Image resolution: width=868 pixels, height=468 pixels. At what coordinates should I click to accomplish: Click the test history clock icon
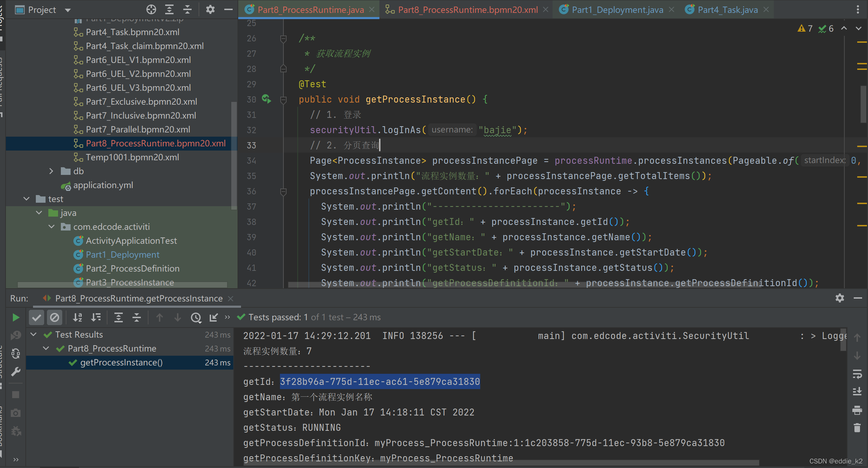point(196,317)
